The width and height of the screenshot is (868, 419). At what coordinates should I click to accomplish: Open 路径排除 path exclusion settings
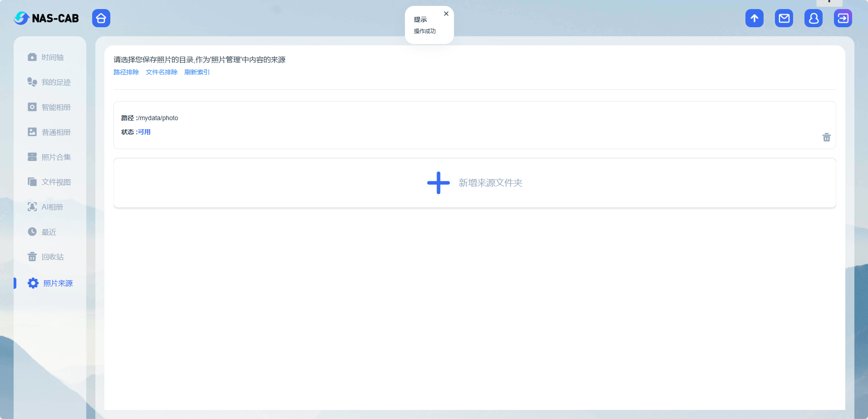pyautogui.click(x=126, y=72)
